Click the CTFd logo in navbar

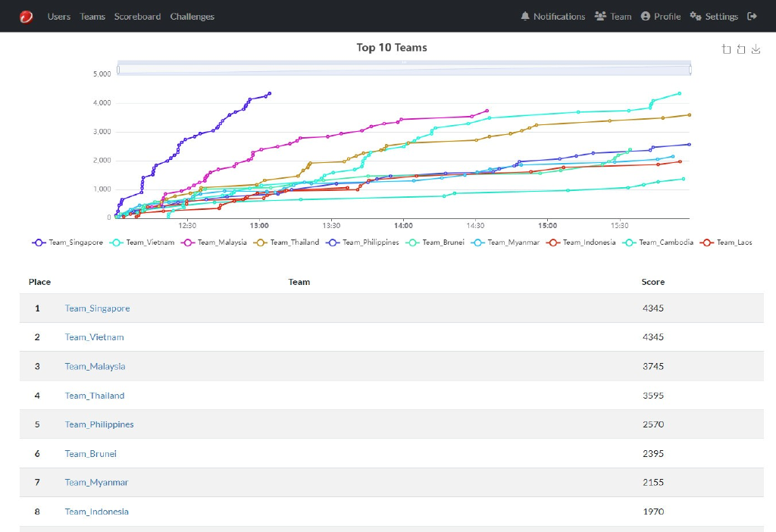[x=27, y=17]
